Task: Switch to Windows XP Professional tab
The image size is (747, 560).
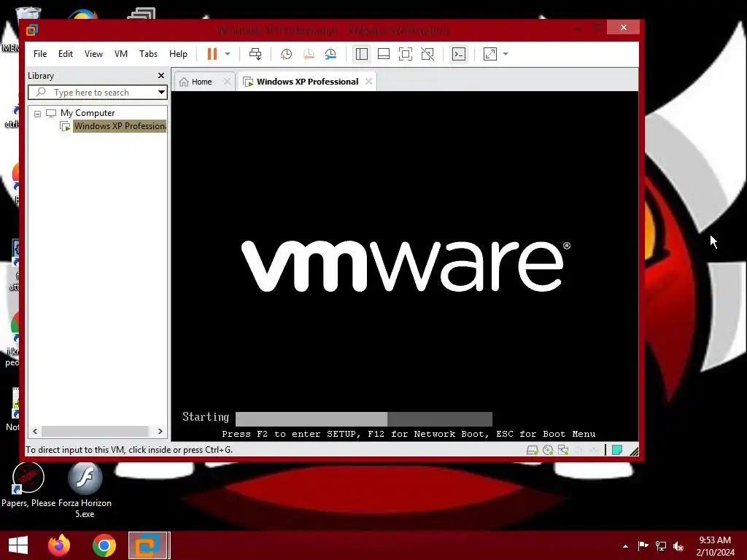Action: click(x=307, y=82)
